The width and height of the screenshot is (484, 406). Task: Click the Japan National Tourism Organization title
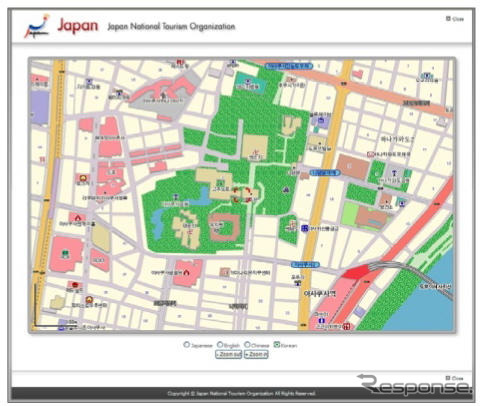(171, 26)
